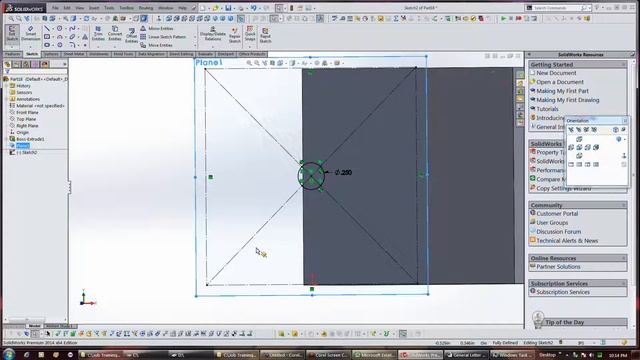This screenshot has height=360, width=640.
Task: Select the Corner Rectangle tool
Action: pyautogui.click(x=47, y=37)
